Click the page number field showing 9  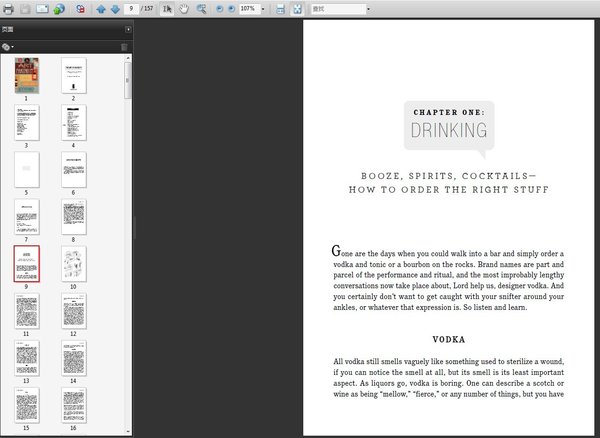[131, 8]
